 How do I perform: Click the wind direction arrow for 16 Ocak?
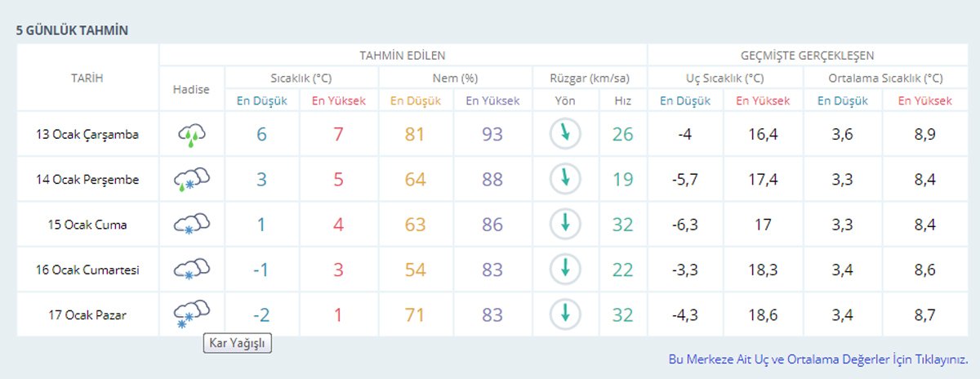(x=564, y=269)
